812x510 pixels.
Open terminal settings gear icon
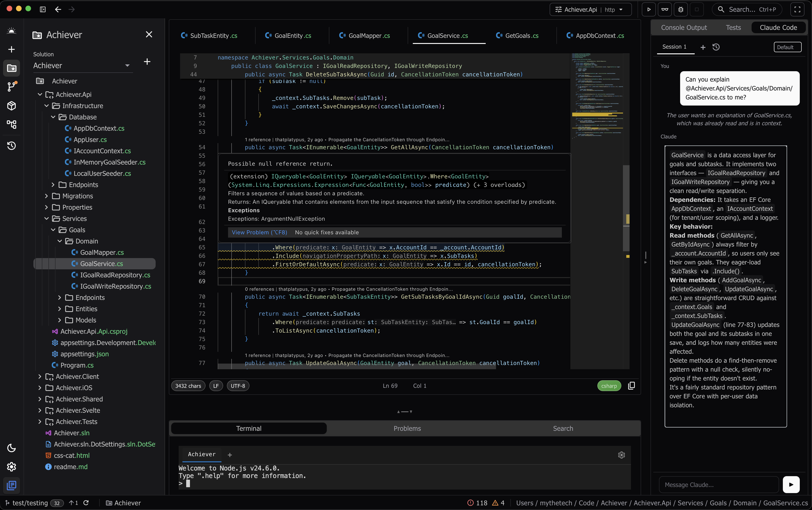pyautogui.click(x=621, y=455)
